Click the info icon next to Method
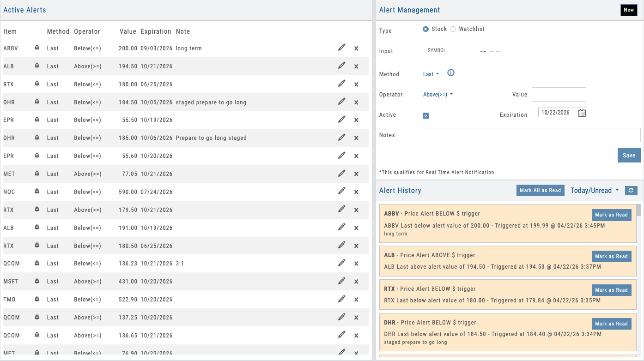This screenshot has height=361, width=644. (x=450, y=72)
